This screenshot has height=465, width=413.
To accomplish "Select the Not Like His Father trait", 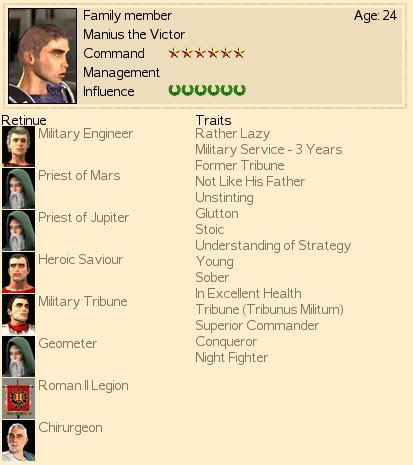I will [x=250, y=182].
